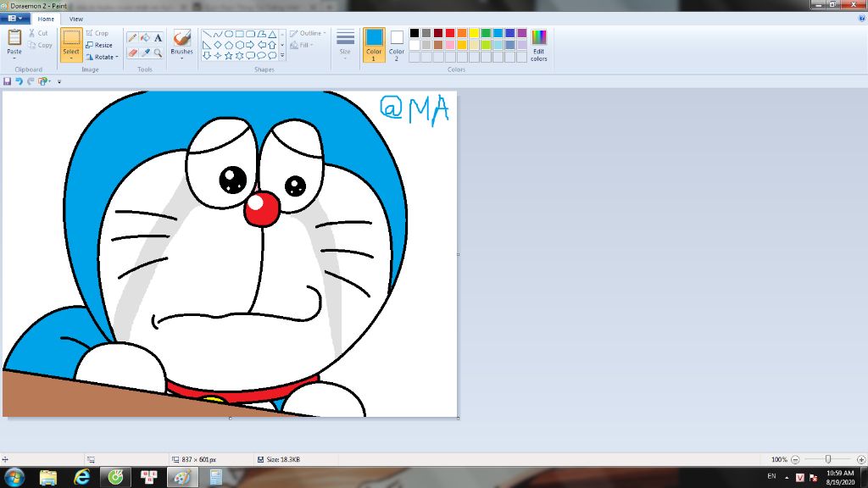Image resolution: width=868 pixels, height=488 pixels.
Task: Choose the Pentagon shape
Action: (228, 45)
